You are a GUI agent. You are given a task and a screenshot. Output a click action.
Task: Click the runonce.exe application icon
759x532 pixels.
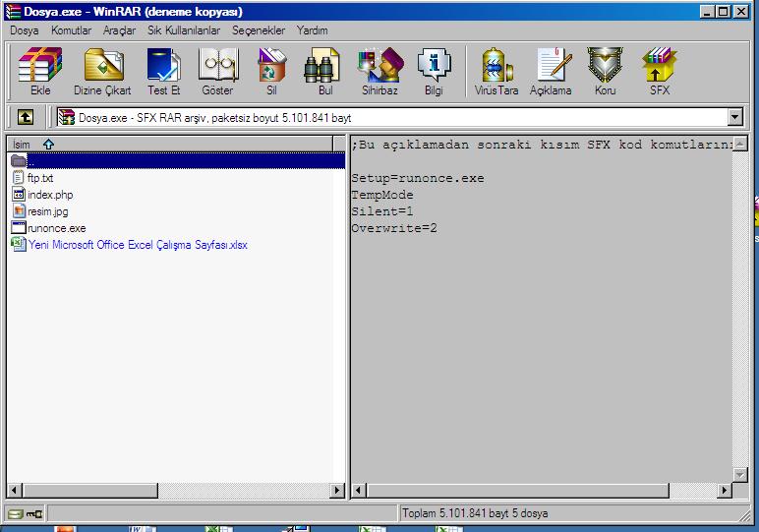(19, 227)
